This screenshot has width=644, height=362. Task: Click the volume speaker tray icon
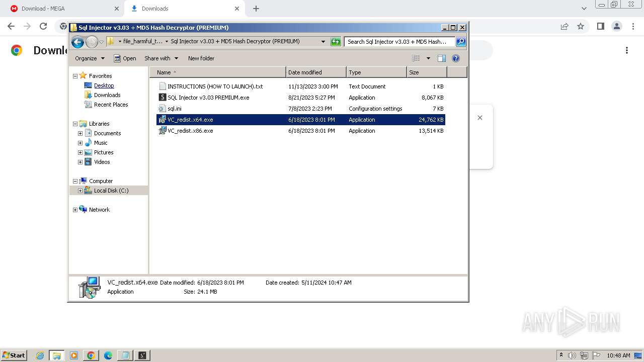point(572,355)
